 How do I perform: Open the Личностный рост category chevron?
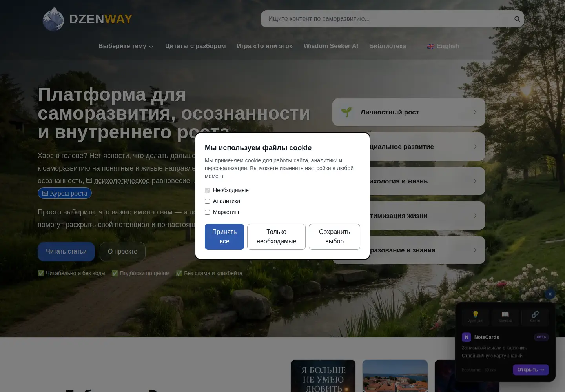click(x=475, y=112)
